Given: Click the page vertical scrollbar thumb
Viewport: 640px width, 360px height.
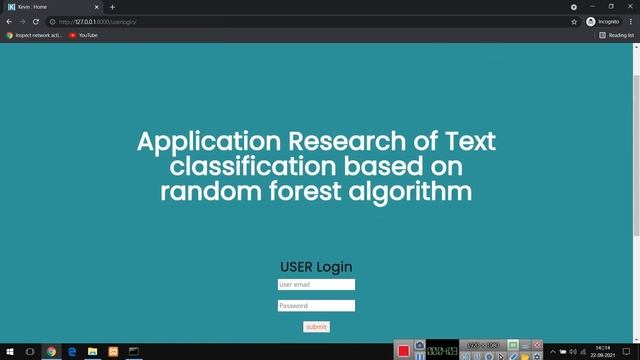Looking at the screenshot, I should tap(636, 155).
